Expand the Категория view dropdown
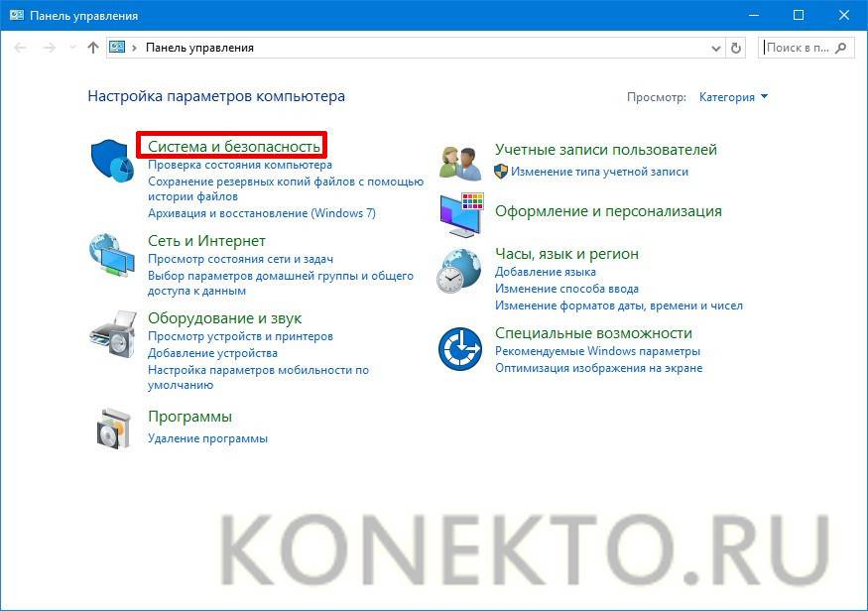Screen dimensions: 868x611 tap(733, 97)
